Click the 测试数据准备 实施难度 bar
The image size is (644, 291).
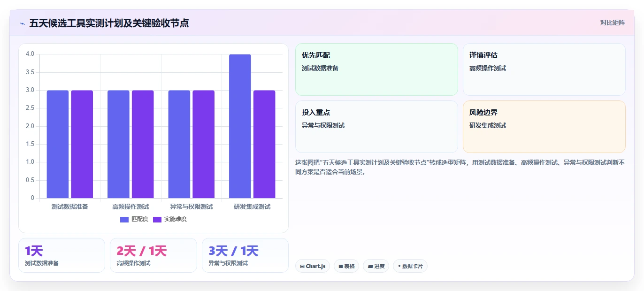pyautogui.click(x=82, y=144)
